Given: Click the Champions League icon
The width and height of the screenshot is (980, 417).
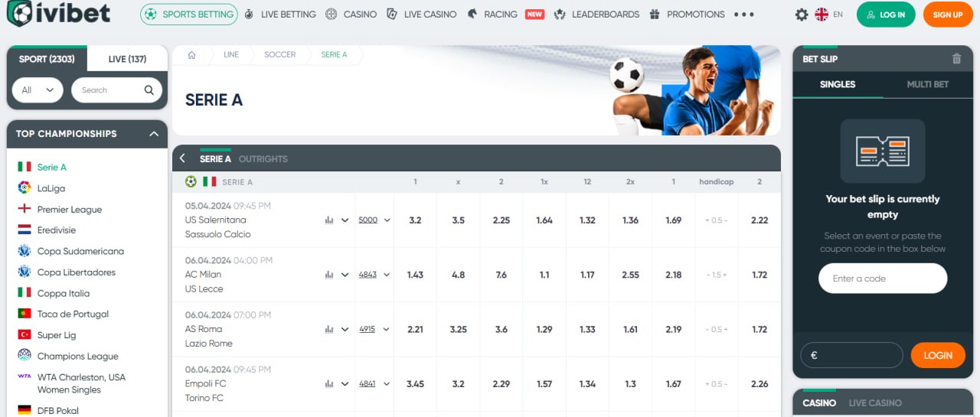Looking at the screenshot, I should pos(24,356).
